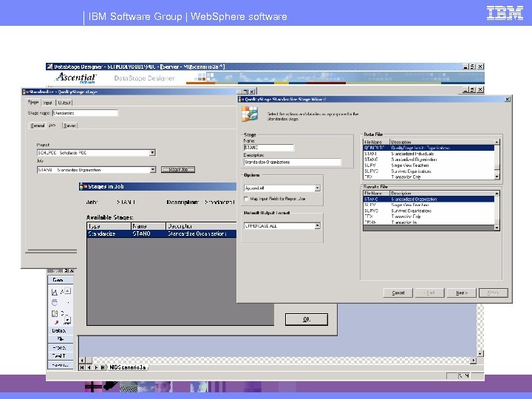The width and height of the screenshot is (532, 399).
Task: Go to next tab with navigation arrow
Action: [96, 367]
